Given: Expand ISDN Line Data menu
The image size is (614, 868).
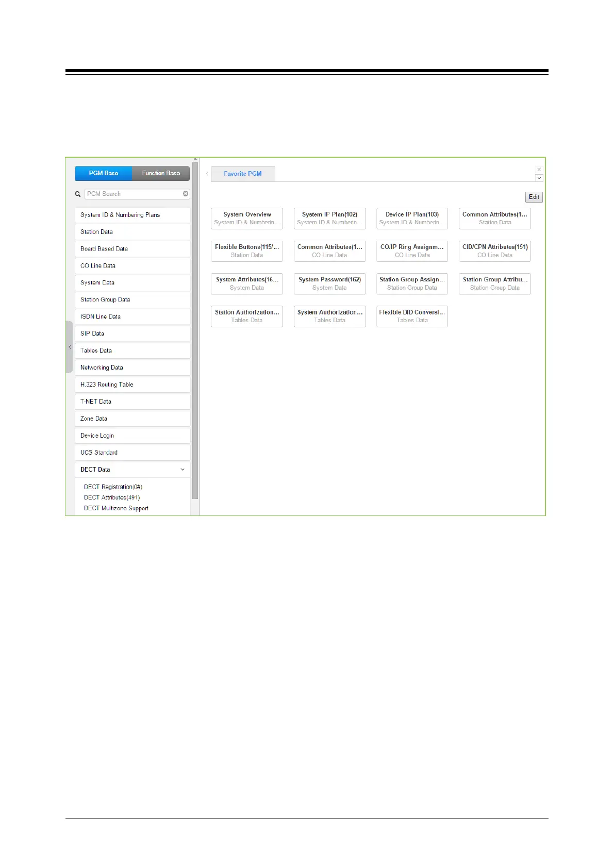Looking at the screenshot, I should (x=132, y=317).
